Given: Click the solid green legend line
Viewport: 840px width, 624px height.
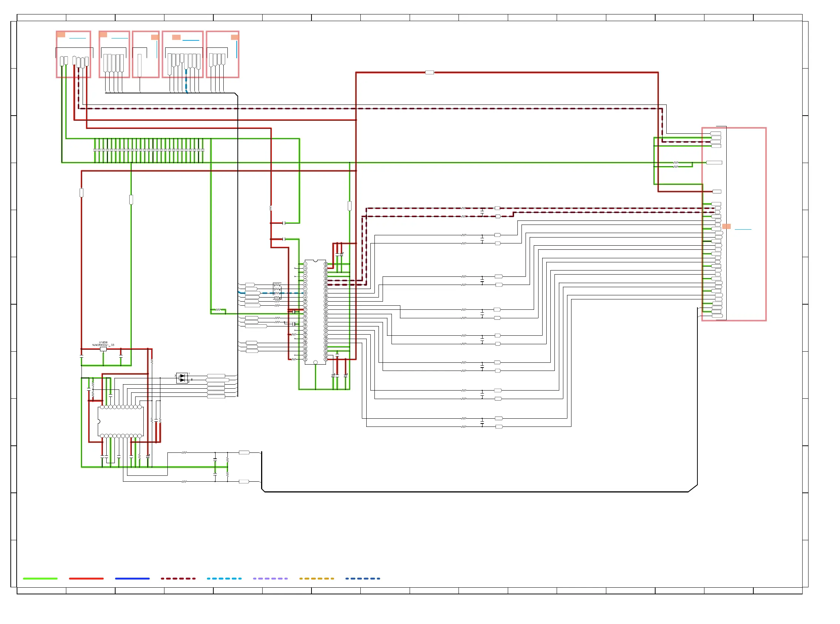Looking at the screenshot, I should pyautogui.click(x=40, y=579).
